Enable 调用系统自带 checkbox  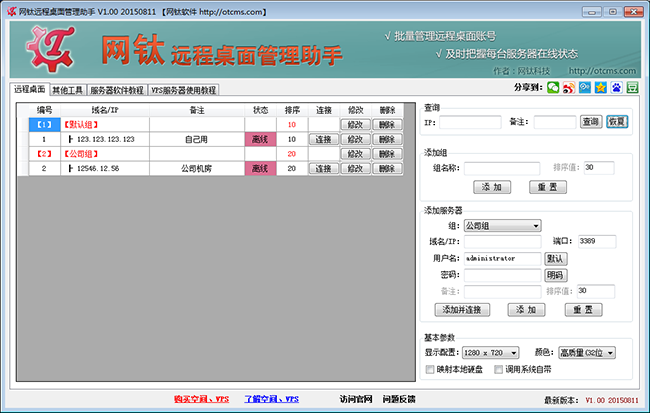[x=499, y=369]
